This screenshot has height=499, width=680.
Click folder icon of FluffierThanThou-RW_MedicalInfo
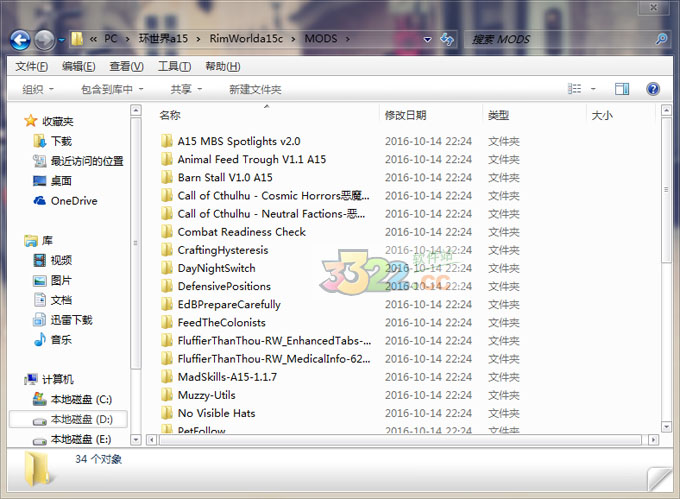pos(167,359)
